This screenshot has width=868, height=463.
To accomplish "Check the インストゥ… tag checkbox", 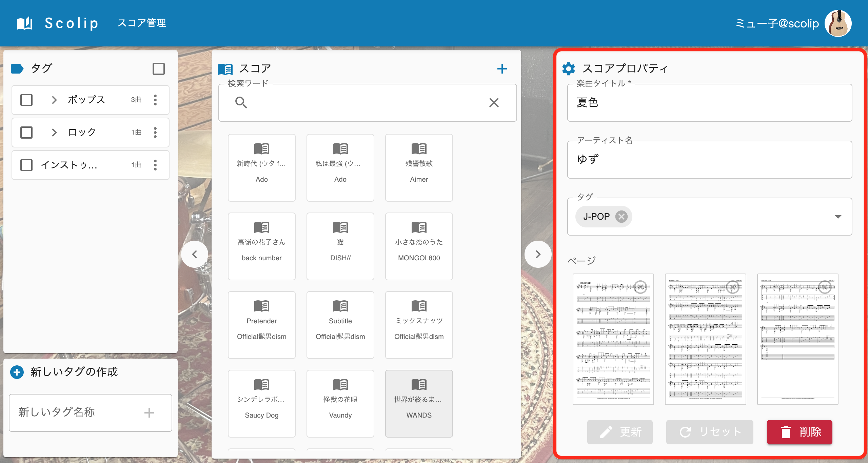I will [x=26, y=165].
